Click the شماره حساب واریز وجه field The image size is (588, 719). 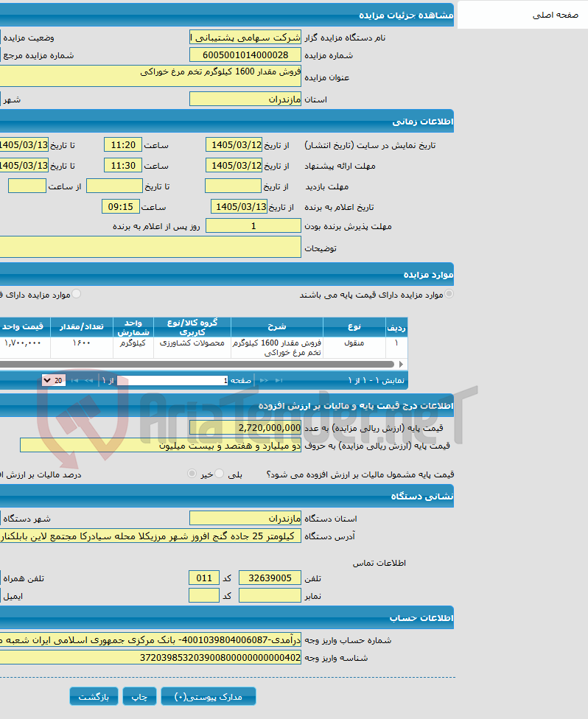pyautogui.click(x=150, y=639)
